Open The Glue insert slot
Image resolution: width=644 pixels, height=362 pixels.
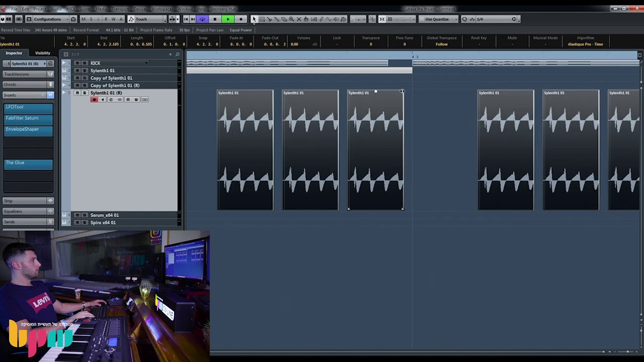28,164
